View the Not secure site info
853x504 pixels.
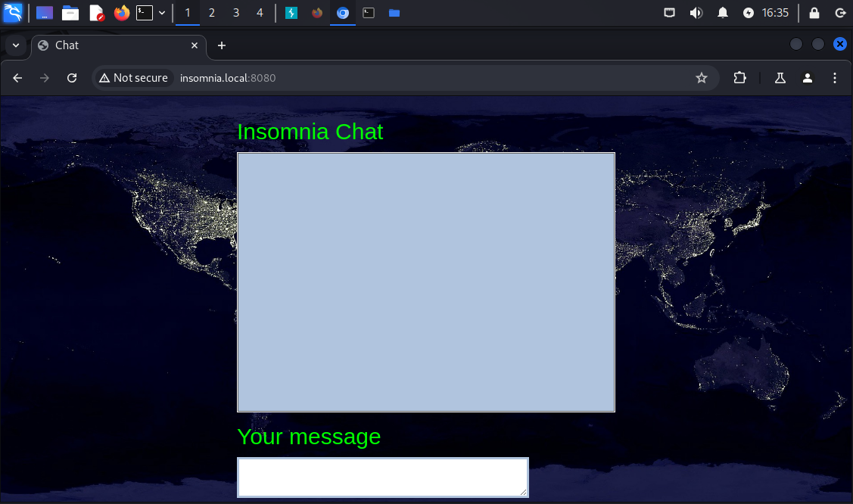(x=133, y=78)
